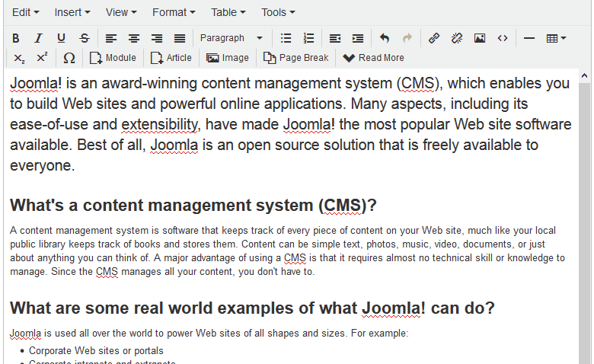Undo the last action
The width and height of the screenshot is (594, 364).
click(385, 38)
